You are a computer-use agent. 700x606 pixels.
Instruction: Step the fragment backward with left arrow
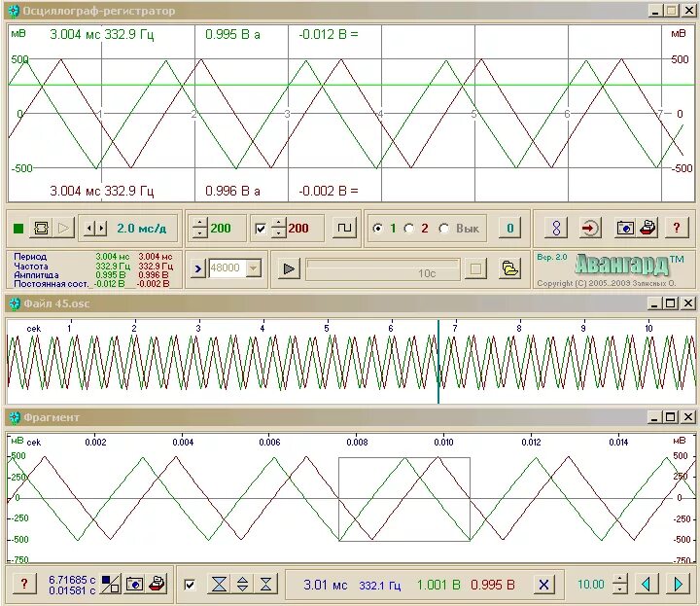[x=646, y=584]
